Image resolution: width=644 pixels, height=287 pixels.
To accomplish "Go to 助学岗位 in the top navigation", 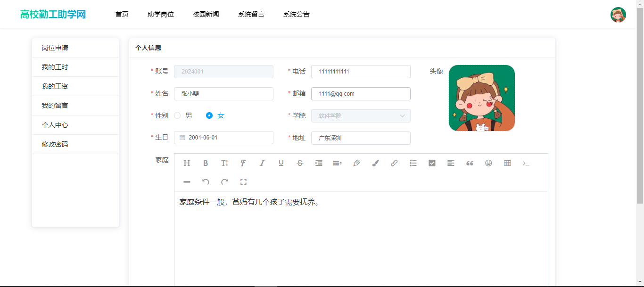I will point(161,14).
